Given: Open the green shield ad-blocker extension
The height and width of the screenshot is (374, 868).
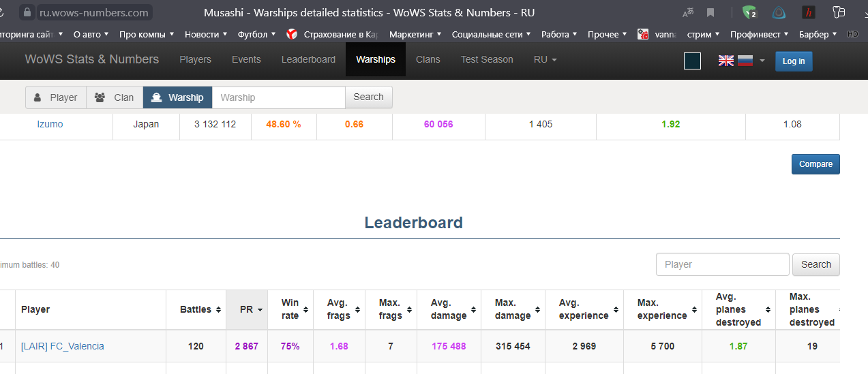Looking at the screenshot, I should pos(749,12).
